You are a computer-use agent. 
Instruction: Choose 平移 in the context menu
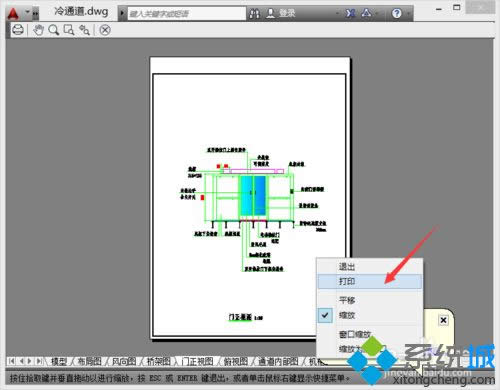click(x=370, y=300)
